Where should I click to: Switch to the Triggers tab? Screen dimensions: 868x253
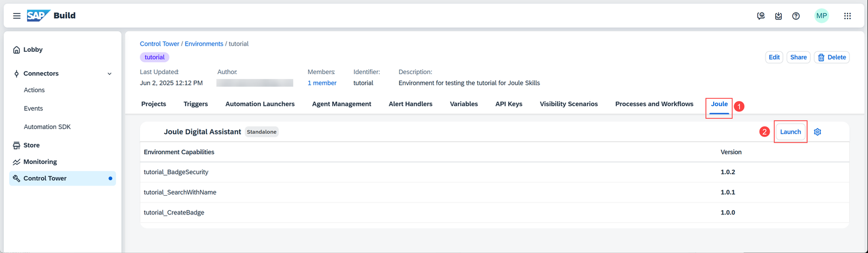point(196,104)
